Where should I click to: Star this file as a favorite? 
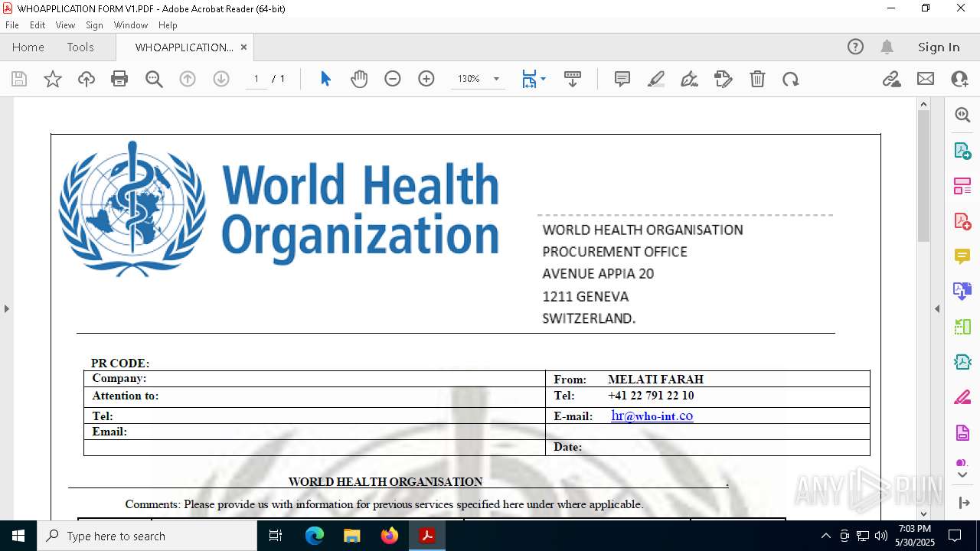53,79
